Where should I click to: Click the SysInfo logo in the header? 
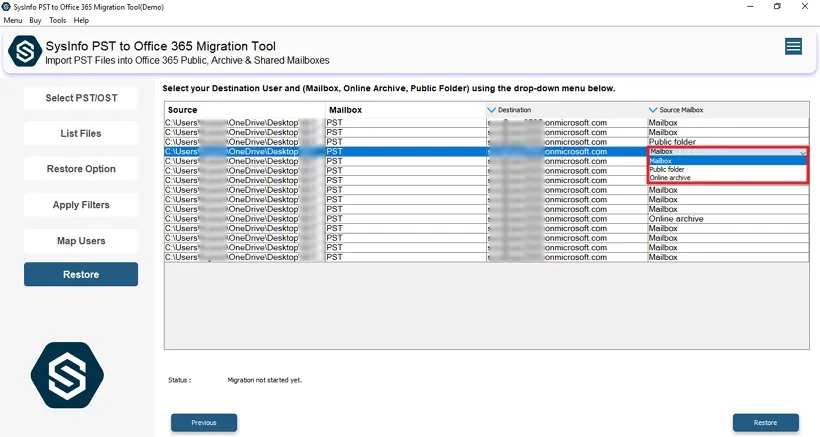coord(24,51)
